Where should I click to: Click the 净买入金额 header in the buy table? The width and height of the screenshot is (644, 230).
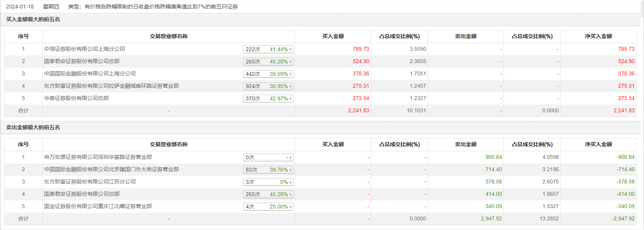pos(598,36)
